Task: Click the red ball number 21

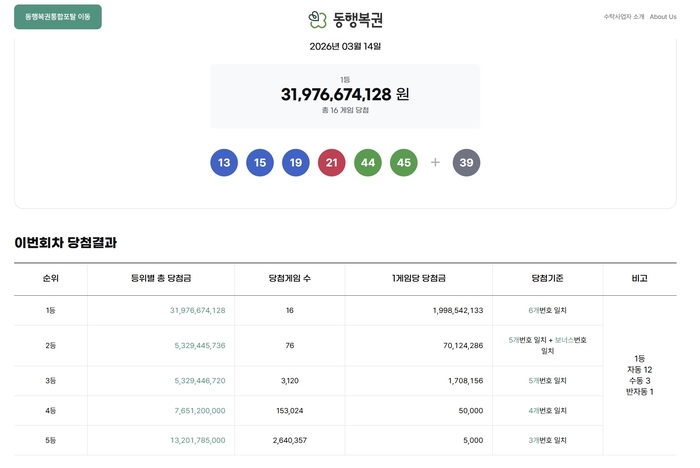Action: pos(332,163)
